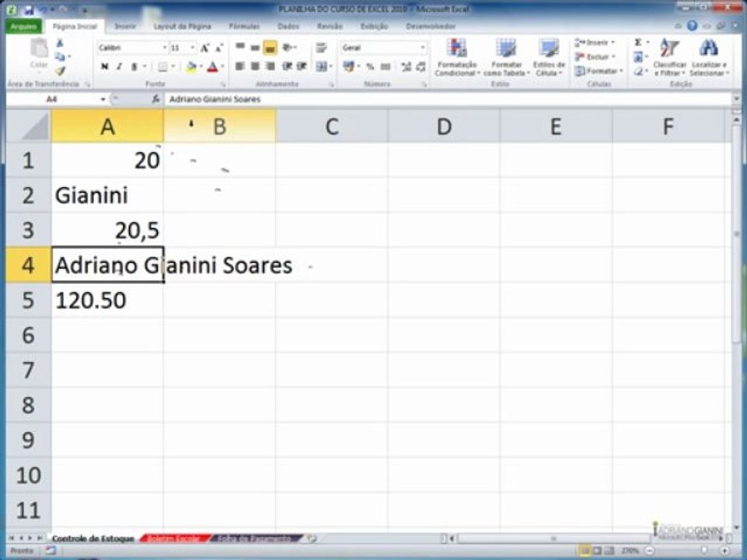
Task: Toggle align text left
Action: 240,66
